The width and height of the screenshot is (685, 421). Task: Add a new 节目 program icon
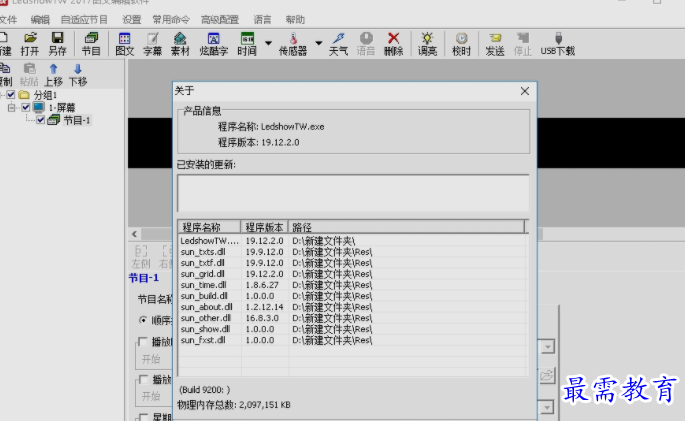(x=91, y=44)
